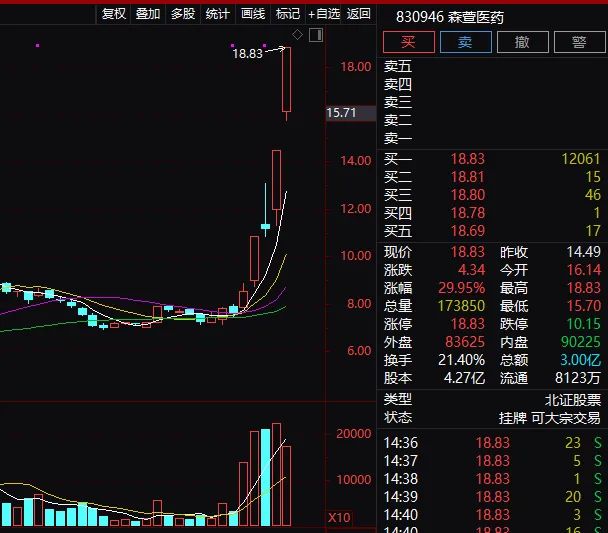The width and height of the screenshot is (608, 533).
Task: Click the 买三 price 18.80
Action: [468, 195]
